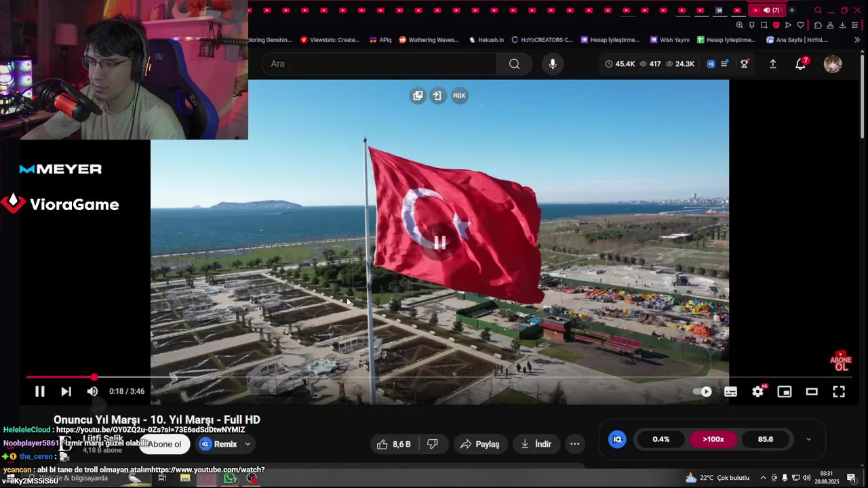The height and width of the screenshot is (488, 868).
Task: Dislike the video with thumbs down
Action: 432,444
